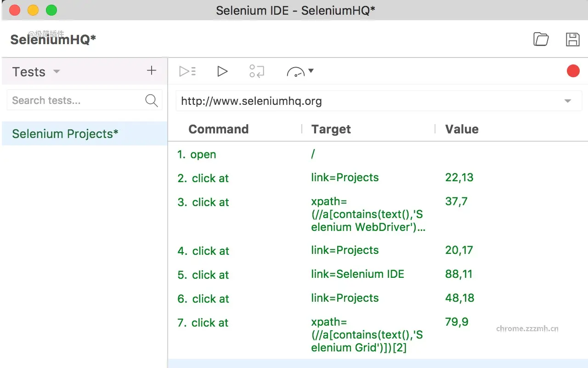This screenshot has width=588, height=368.
Task: Select the Run all tests icon
Action: (187, 71)
